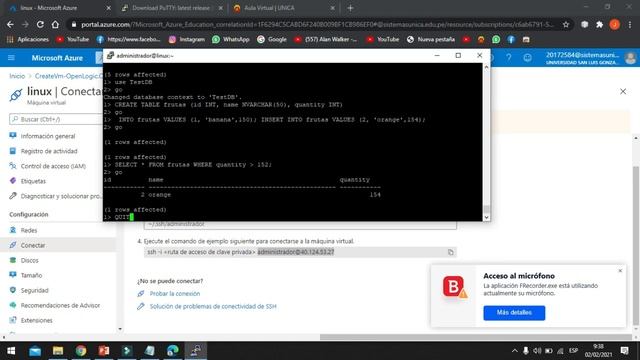Open the Azure account menu
The width and height of the screenshot is (640, 360).
[x=590, y=58]
